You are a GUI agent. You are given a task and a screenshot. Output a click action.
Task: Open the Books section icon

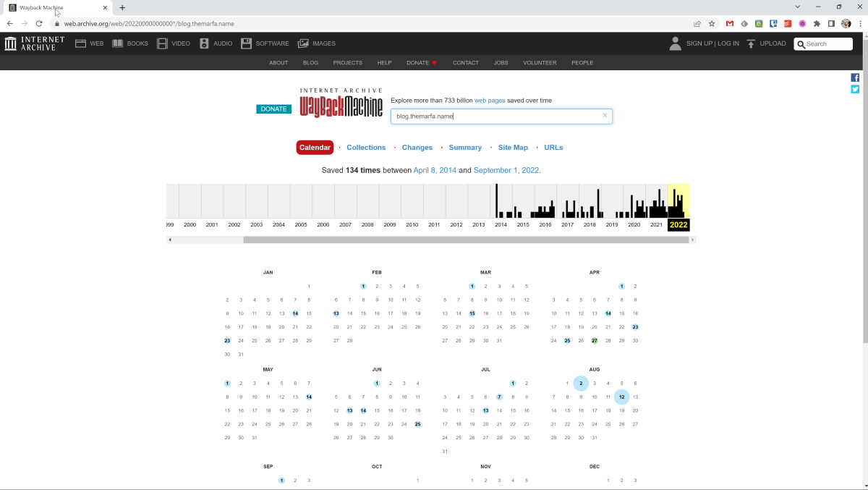point(117,43)
